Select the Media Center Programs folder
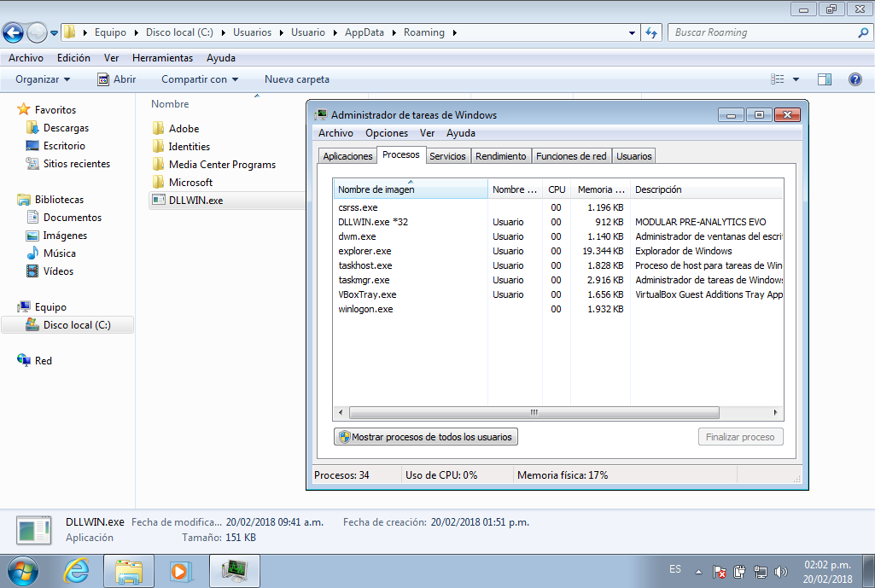The height and width of the screenshot is (588, 875). pyautogui.click(x=214, y=164)
